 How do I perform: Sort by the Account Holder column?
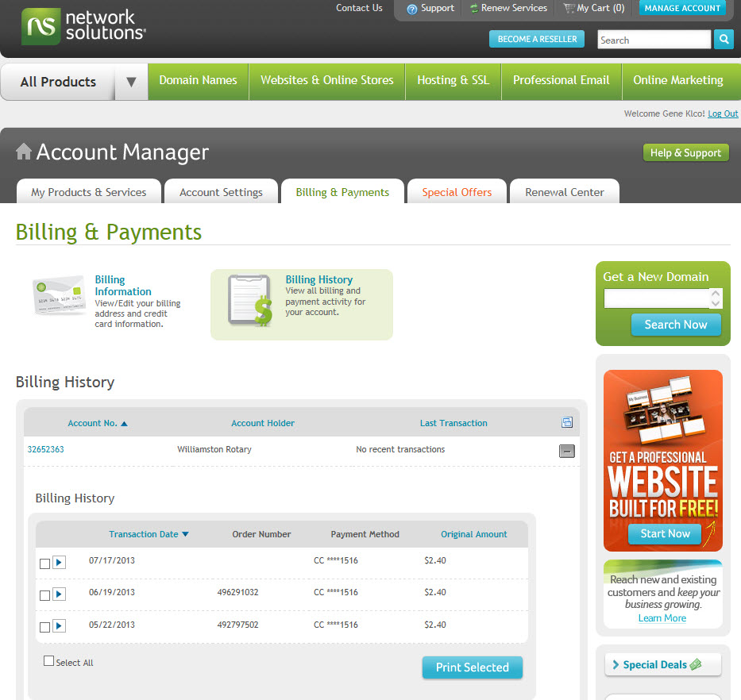click(263, 423)
